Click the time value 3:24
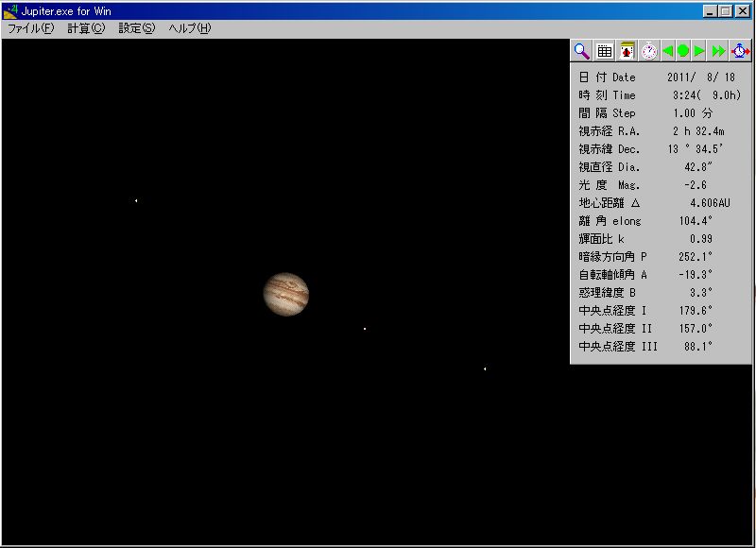 [x=684, y=94]
